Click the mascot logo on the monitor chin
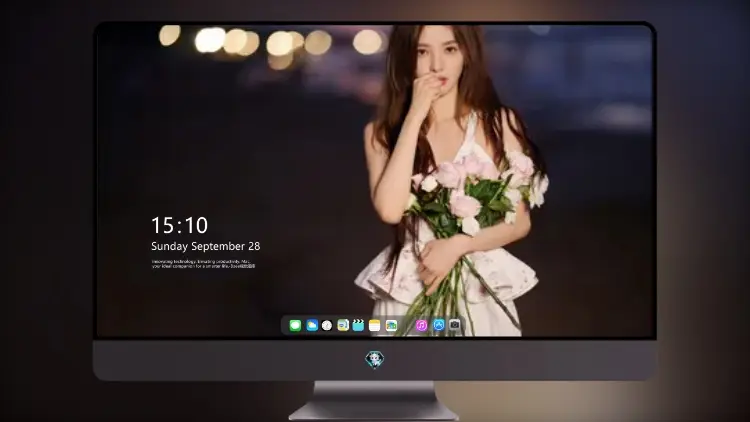 pos(375,360)
